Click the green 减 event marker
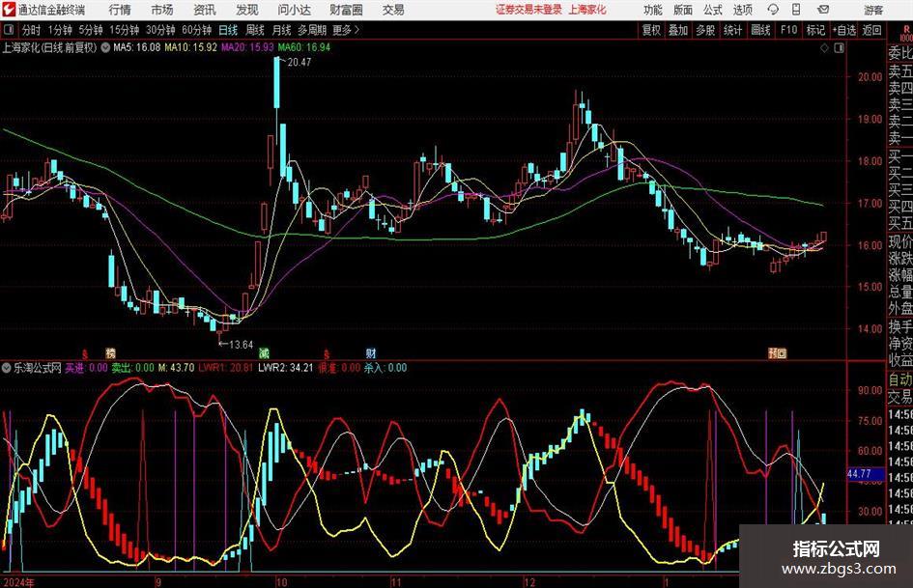The image size is (913, 588). pyautogui.click(x=264, y=352)
